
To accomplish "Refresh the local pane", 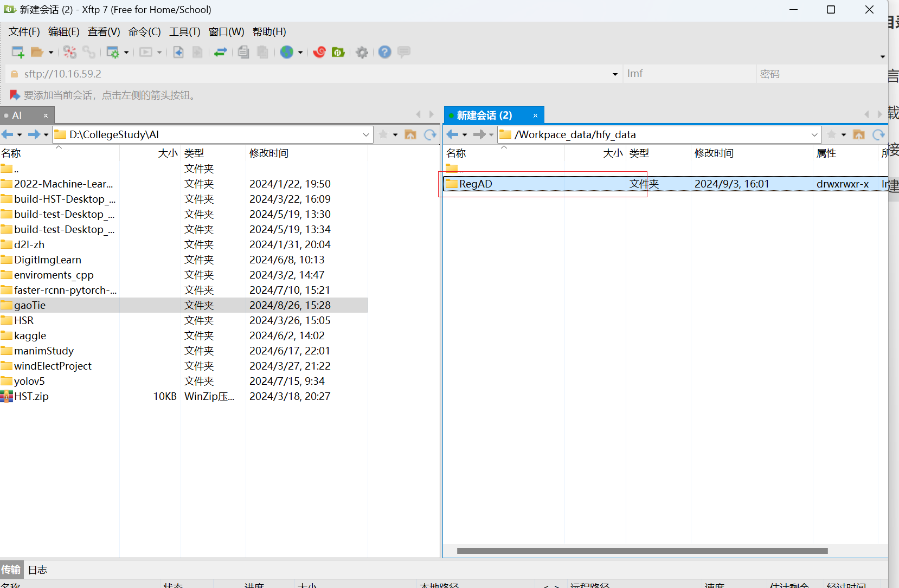I will [431, 134].
